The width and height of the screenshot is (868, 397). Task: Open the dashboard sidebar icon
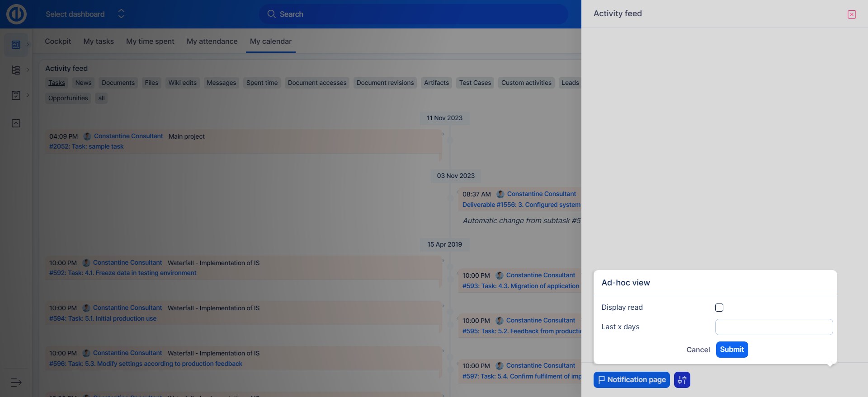[x=16, y=45]
